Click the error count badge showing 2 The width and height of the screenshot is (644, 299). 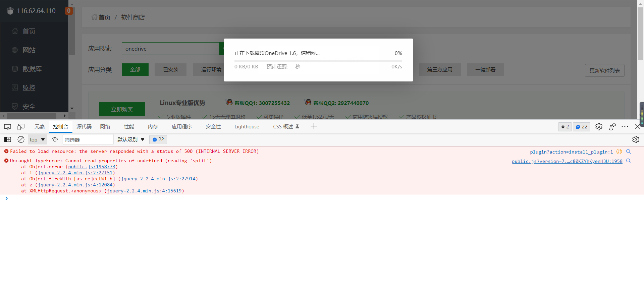565,127
